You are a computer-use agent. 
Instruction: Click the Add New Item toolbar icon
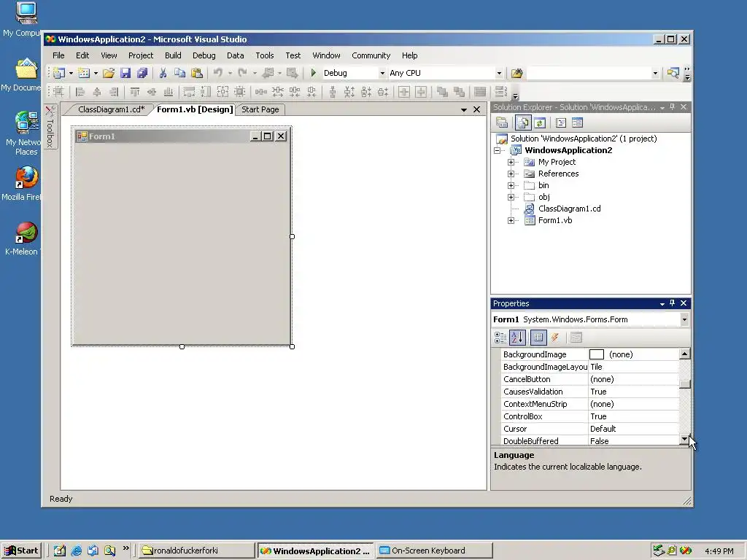point(84,73)
